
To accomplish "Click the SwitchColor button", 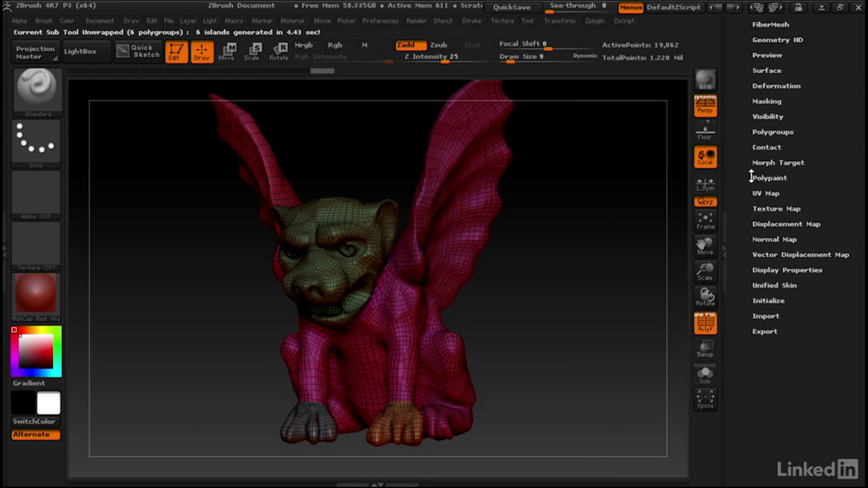I will click(x=34, y=422).
